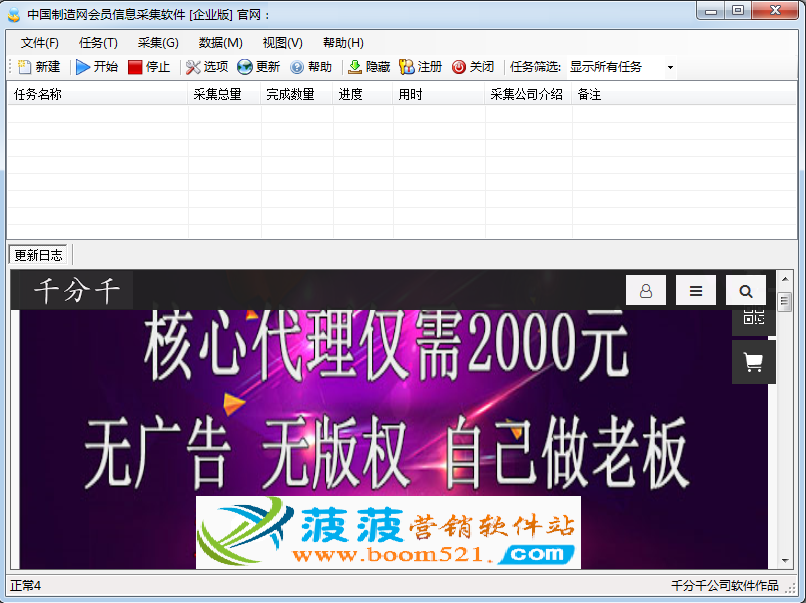Screen dimensions: 806x603
Task: Click the New task (新建) toolbar icon
Action: [x=24, y=67]
